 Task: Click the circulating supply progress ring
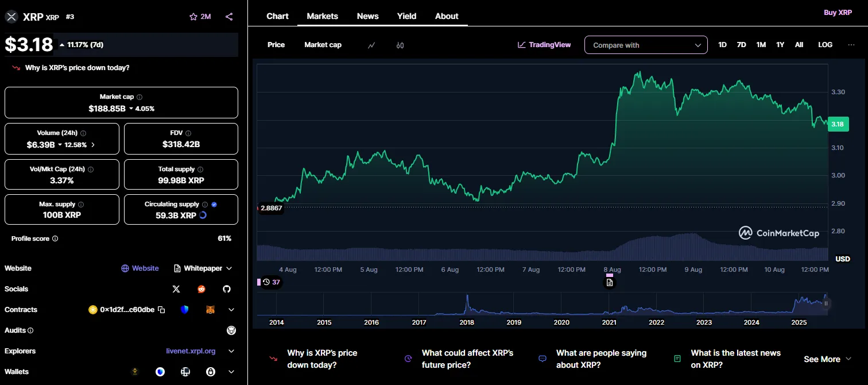coord(203,215)
